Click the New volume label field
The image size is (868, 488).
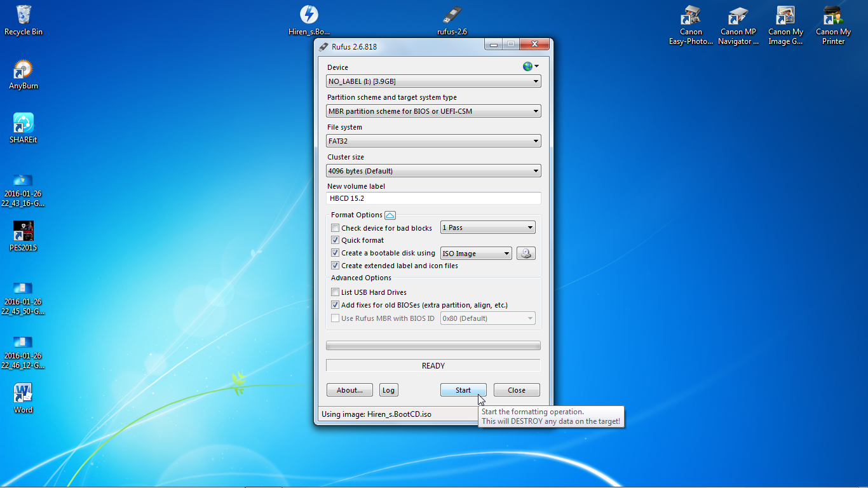coord(433,198)
